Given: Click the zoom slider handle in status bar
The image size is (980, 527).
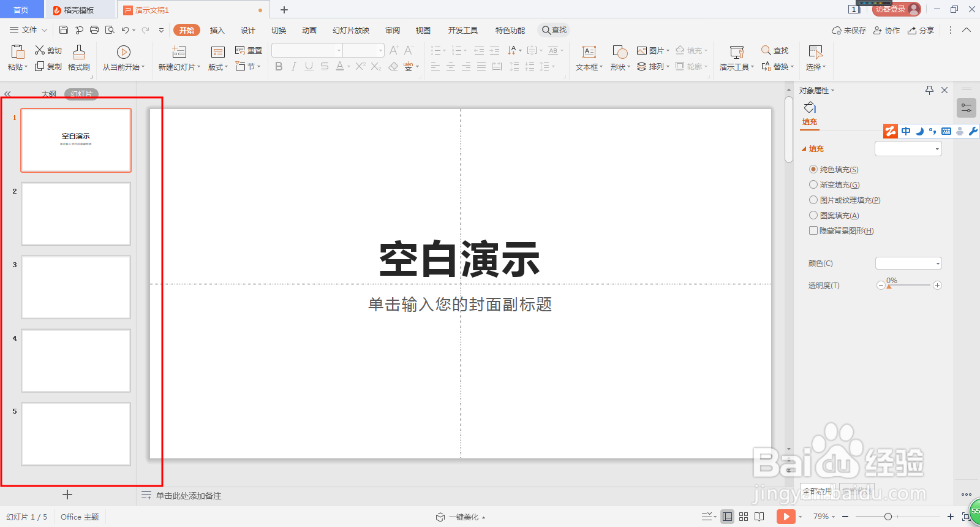Looking at the screenshot, I should 888,517.
